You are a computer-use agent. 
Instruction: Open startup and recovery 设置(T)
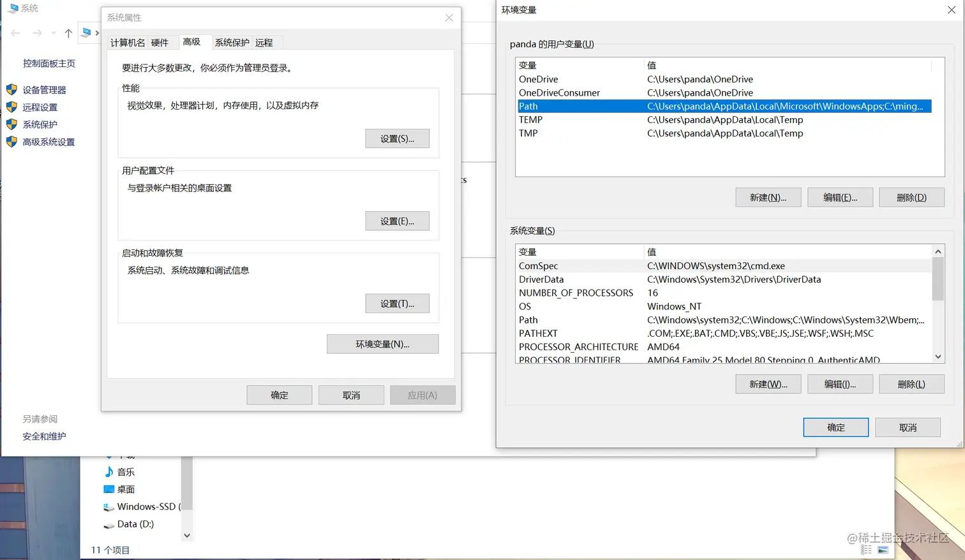point(397,304)
